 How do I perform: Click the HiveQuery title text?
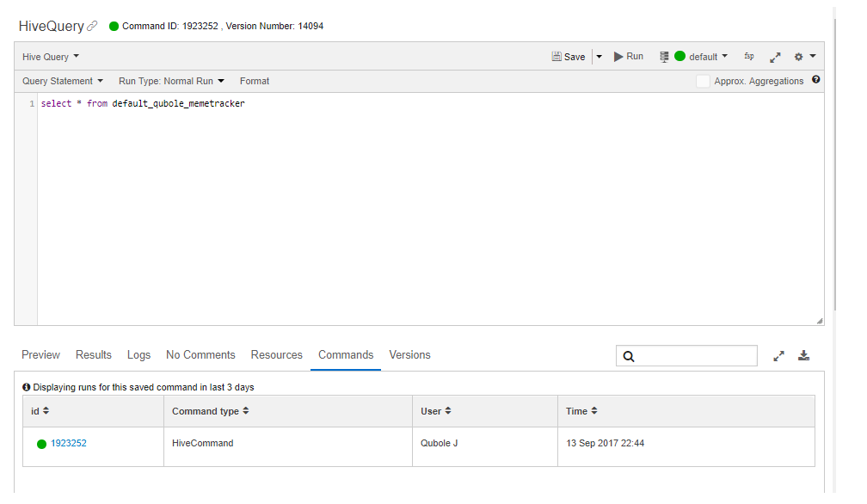pyautogui.click(x=51, y=26)
